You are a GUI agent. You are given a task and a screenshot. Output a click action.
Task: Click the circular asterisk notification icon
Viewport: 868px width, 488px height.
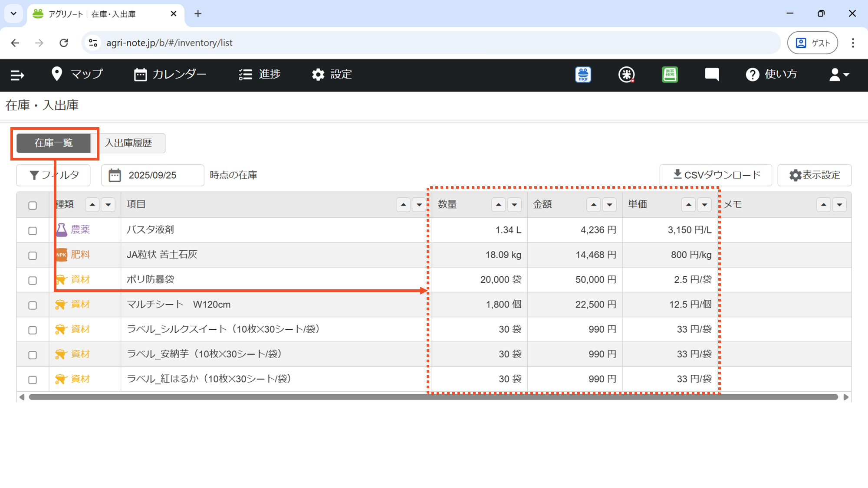(x=626, y=75)
